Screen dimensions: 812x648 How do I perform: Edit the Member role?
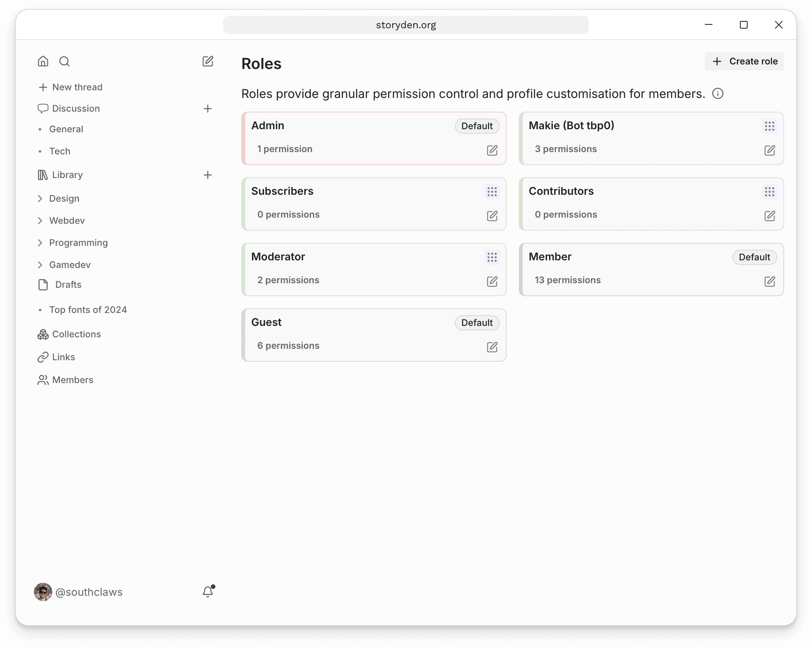770,281
